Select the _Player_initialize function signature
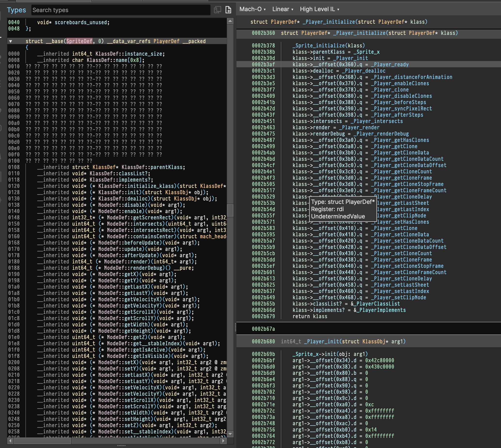Screen dimensions: 501x448 (x=337, y=22)
